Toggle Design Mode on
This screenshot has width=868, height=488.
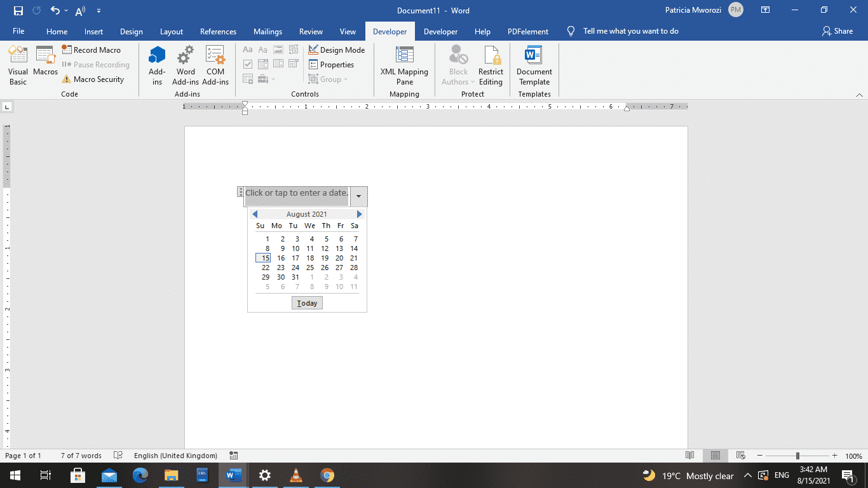click(x=337, y=49)
